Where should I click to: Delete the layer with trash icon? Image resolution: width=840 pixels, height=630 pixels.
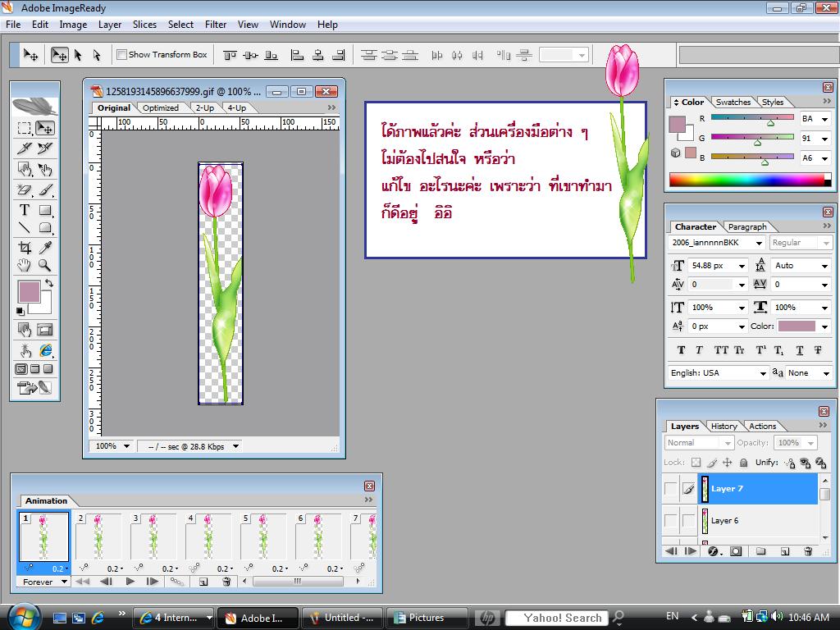(x=808, y=551)
